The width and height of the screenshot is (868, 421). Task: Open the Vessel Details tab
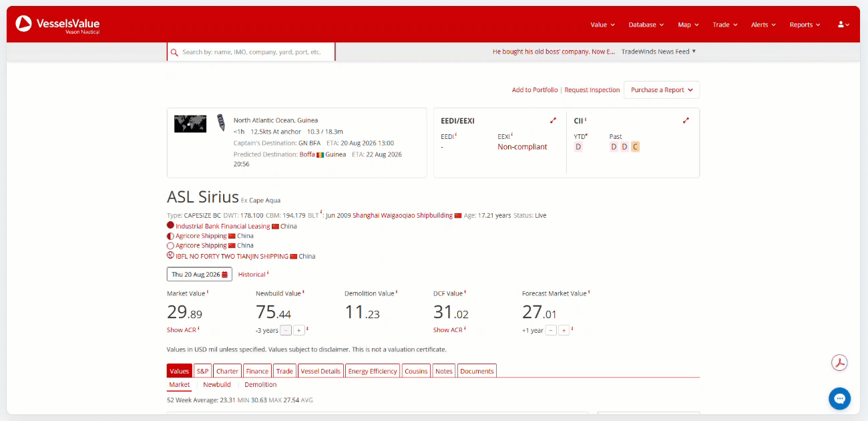click(x=320, y=371)
